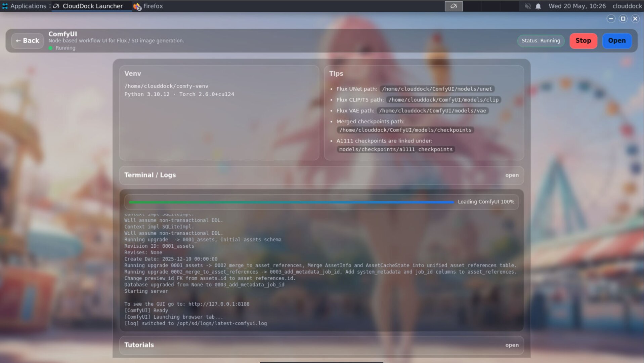This screenshot has height=363, width=644.
Task: Click the 'Launching browser tab...' log line
Action: (173, 317)
